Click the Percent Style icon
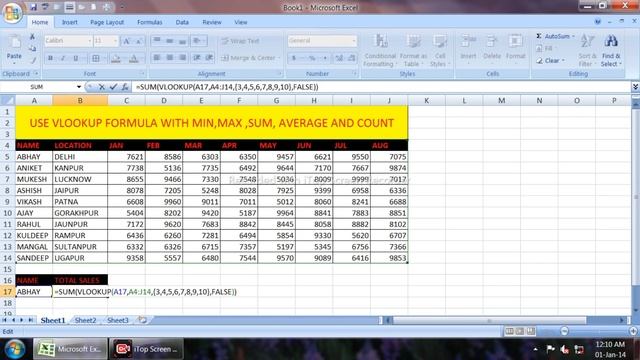 click(312, 58)
